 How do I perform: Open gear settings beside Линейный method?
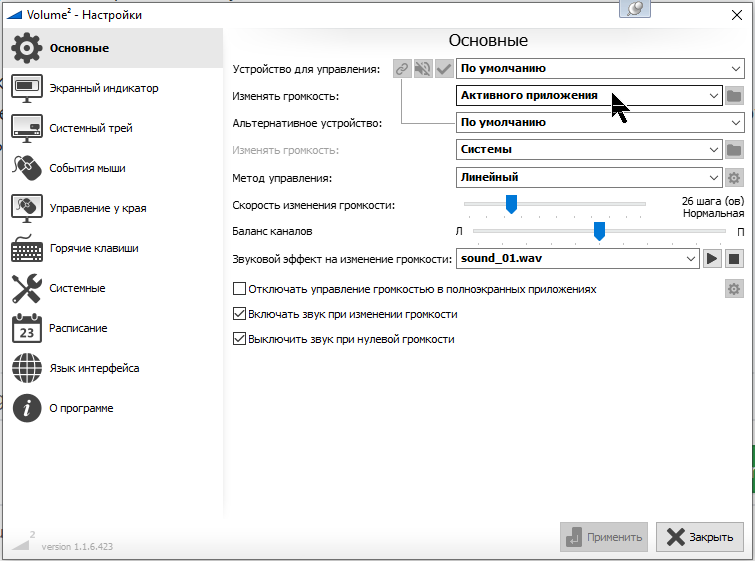point(734,178)
